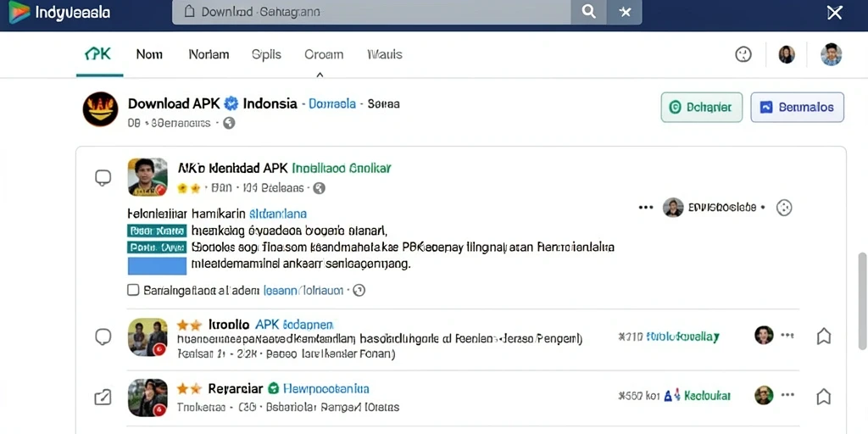868x434 pixels.
Task: Click the solid blue color block in the first post
Action: pos(157,265)
